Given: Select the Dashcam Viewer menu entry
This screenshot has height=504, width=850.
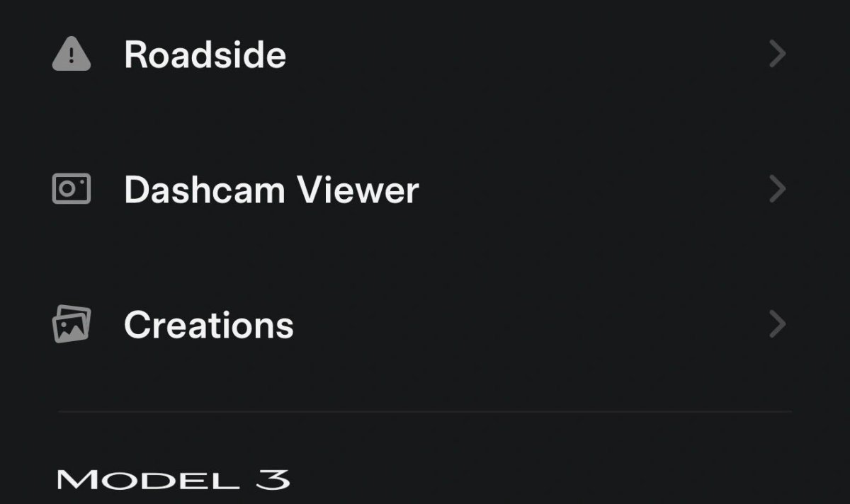Looking at the screenshot, I should 271,190.
